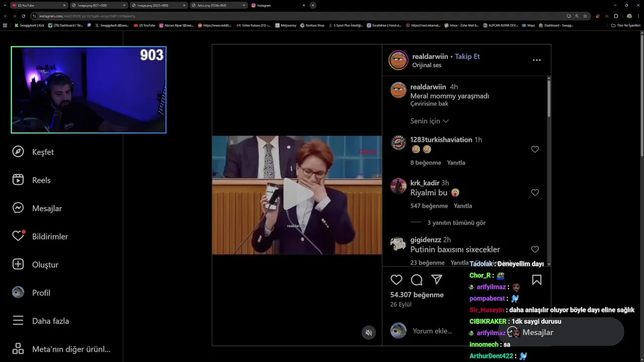Open the Daha fazla hamburger menu
Image resolution: width=644 pixels, height=362 pixels.
tap(41, 321)
